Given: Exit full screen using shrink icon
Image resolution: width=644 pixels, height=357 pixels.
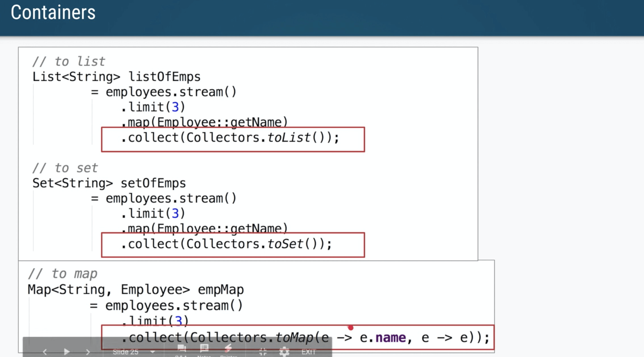Looking at the screenshot, I should (263, 352).
